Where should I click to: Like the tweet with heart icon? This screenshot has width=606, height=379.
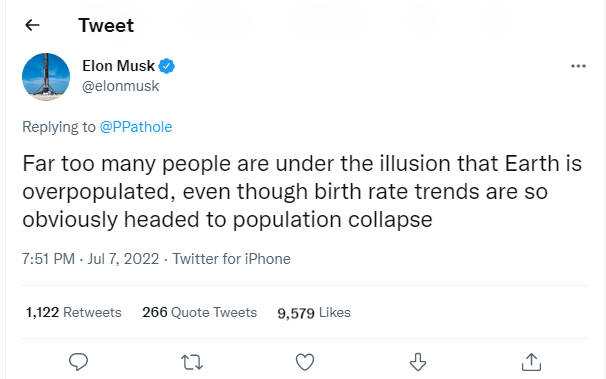pos(305,362)
